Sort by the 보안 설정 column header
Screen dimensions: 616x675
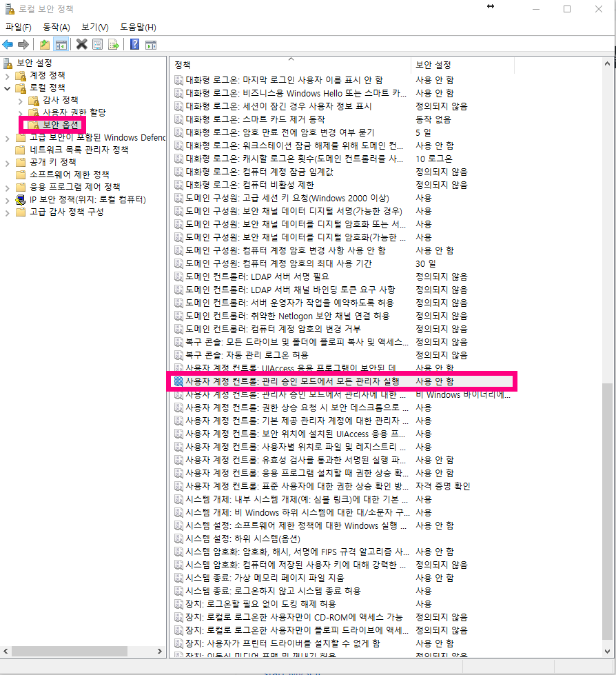point(463,65)
